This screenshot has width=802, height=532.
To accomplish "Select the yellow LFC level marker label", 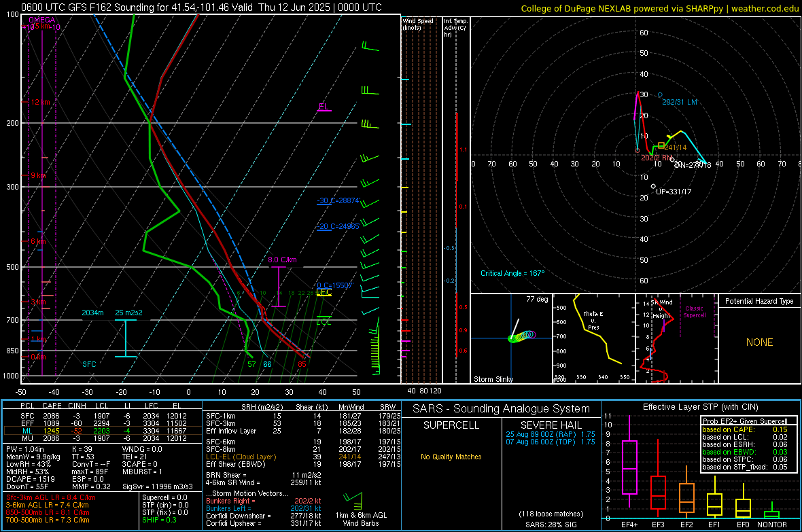I will point(324,292).
